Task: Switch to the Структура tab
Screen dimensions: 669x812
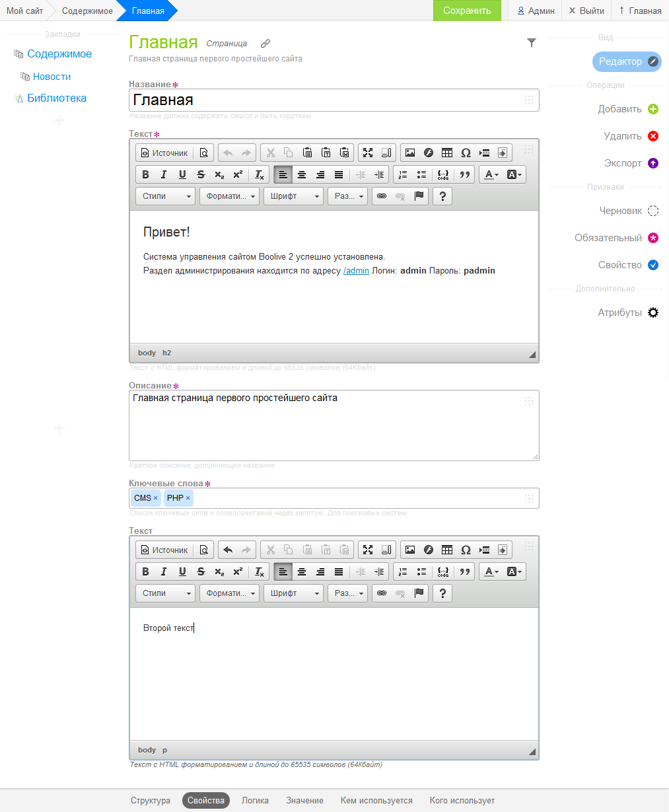Action: [151, 800]
